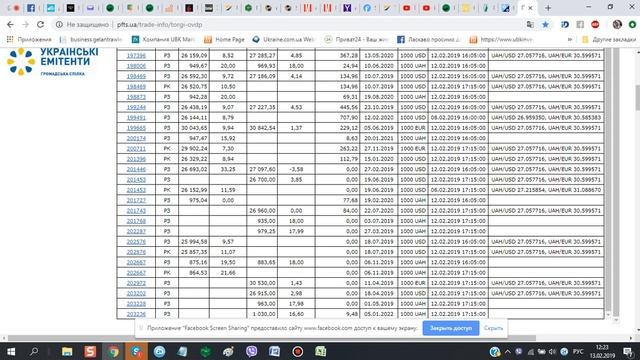
Task: Click Закрыть доступ to stop screen sharing
Action: [451, 328]
